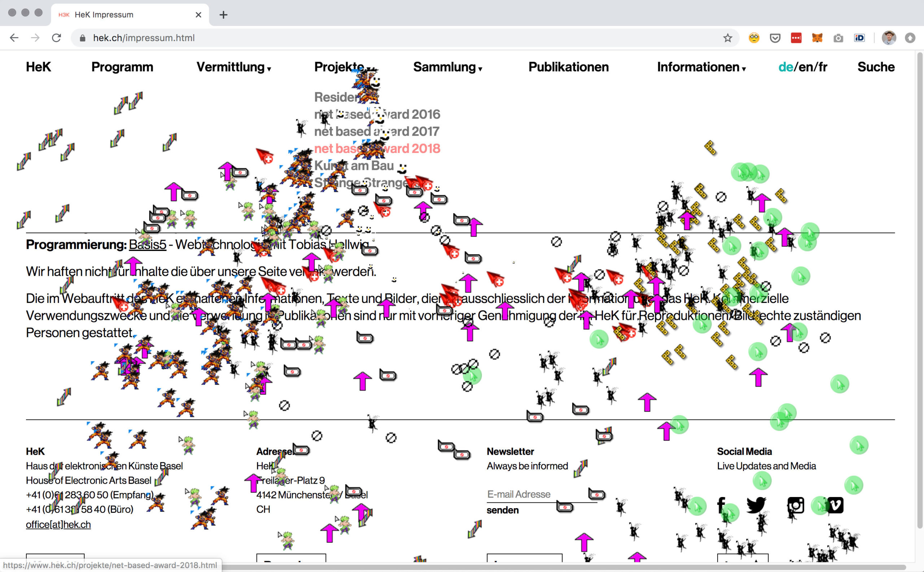Image resolution: width=924 pixels, height=572 pixels.
Task: Select net based award 2017 entry
Action: click(377, 131)
